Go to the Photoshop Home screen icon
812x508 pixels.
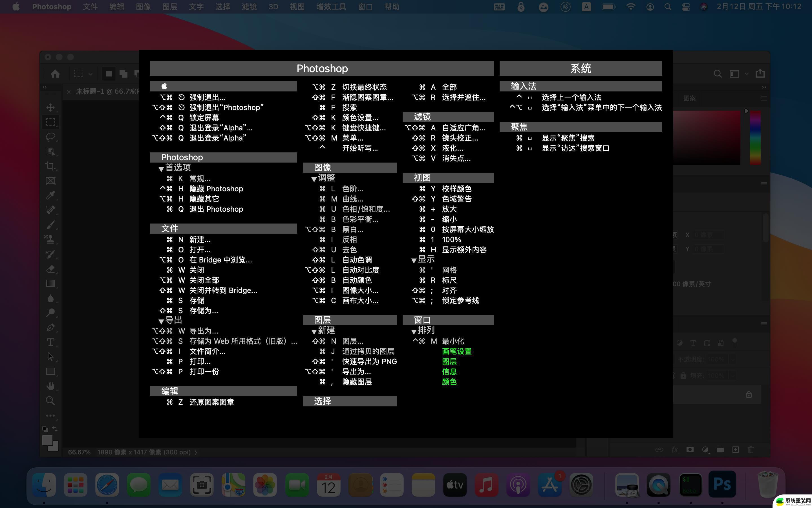pyautogui.click(x=55, y=74)
